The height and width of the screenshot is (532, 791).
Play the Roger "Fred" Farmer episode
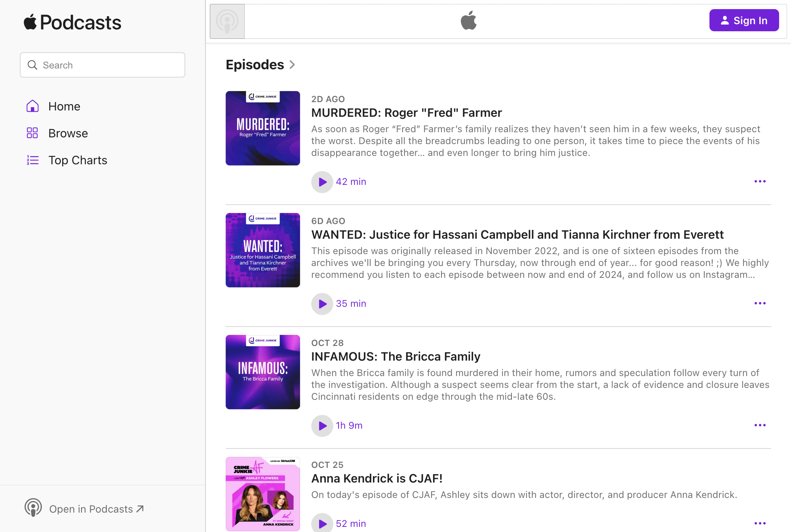coord(322,182)
